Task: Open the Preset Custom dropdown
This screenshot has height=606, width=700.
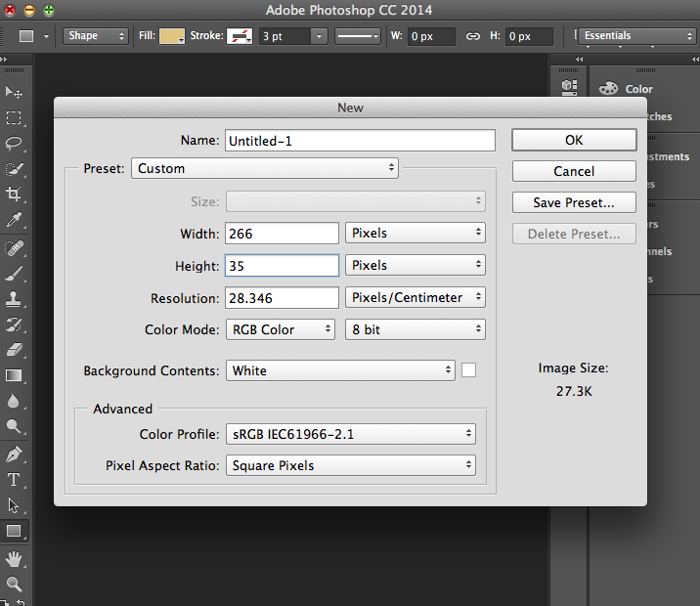Action: click(265, 168)
